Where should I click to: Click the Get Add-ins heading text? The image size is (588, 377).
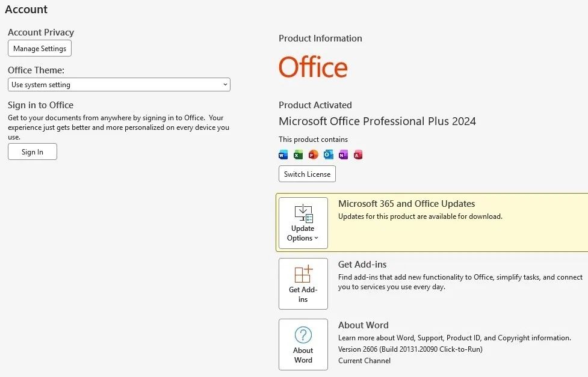362,264
